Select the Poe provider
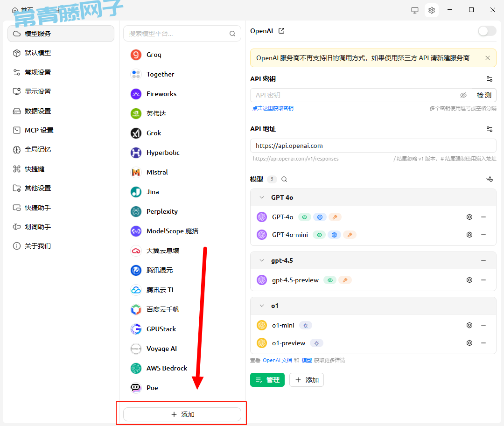The image size is (504, 426). 182,388
